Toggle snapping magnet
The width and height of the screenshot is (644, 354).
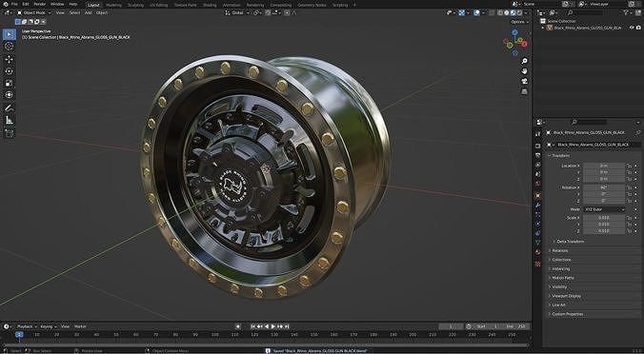(x=268, y=12)
